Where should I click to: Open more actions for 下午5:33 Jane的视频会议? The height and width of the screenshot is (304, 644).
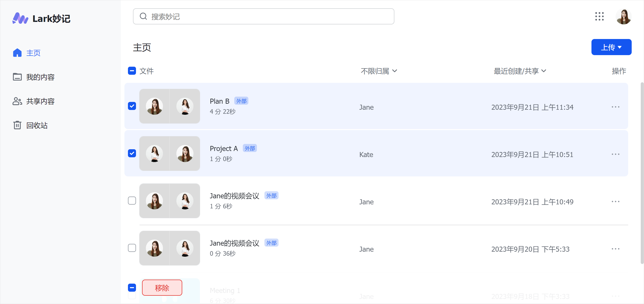(x=616, y=249)
